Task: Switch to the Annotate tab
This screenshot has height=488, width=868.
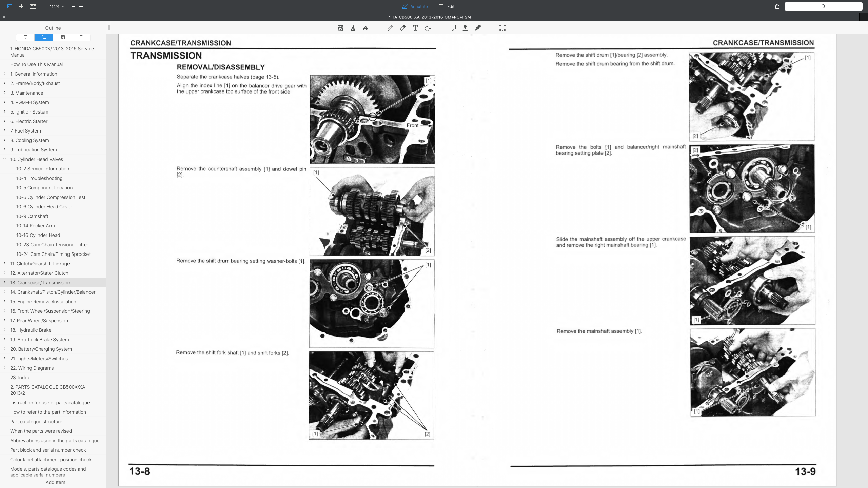Action: pos(414,6)
